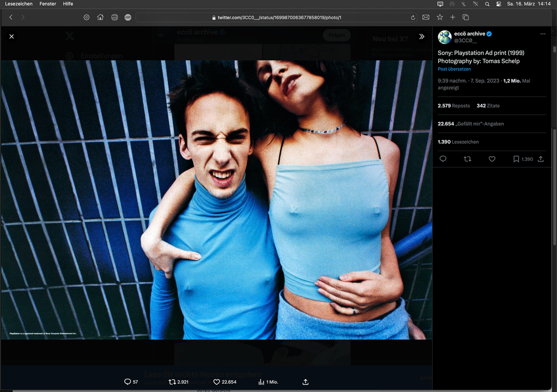557x392 pixels.
Task: View analytics showing 1 Mio.
Action: point(268,382)
